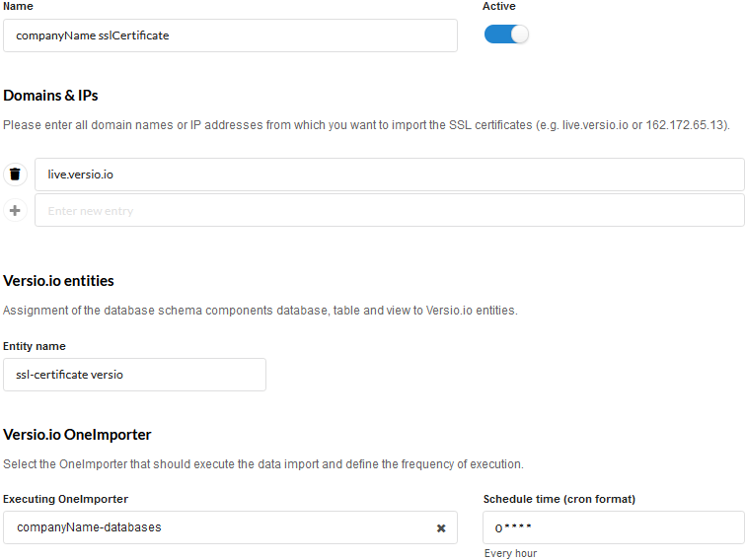745x560 pixels.
Task: Select the 'Versio.io entities' heading
Action: point(58,281)
